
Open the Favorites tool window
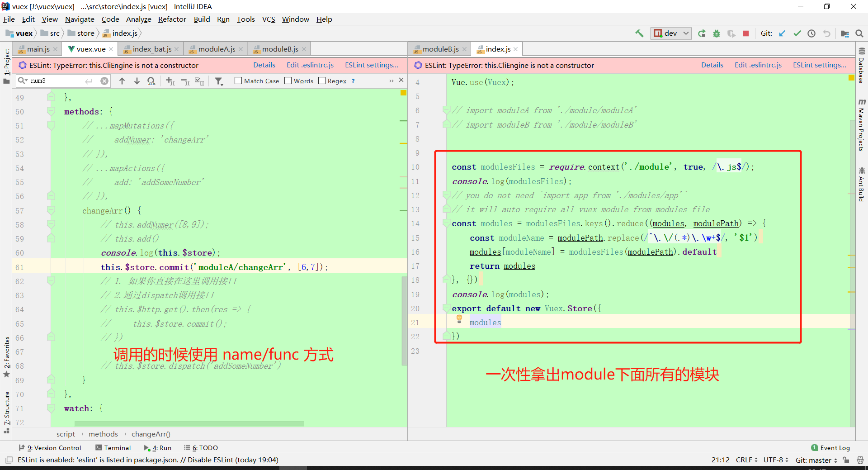tap(6, 357)
